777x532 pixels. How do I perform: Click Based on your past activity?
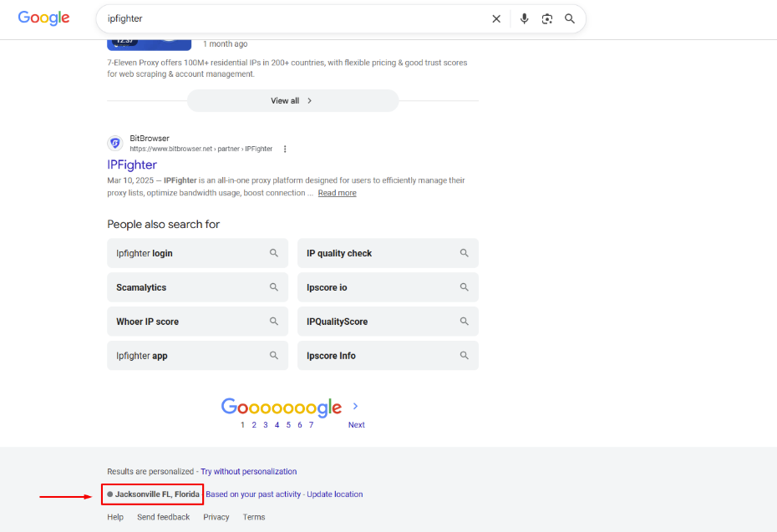coord(253,494)
